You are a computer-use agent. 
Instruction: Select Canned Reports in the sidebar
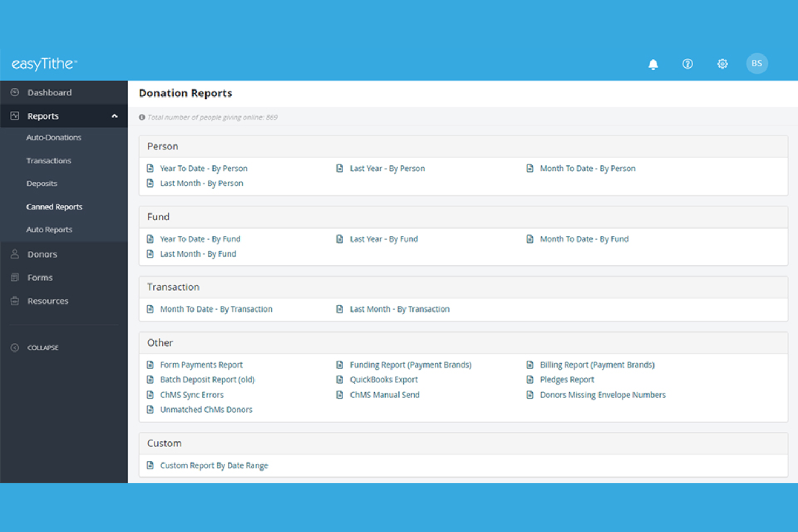coord(54,206)
